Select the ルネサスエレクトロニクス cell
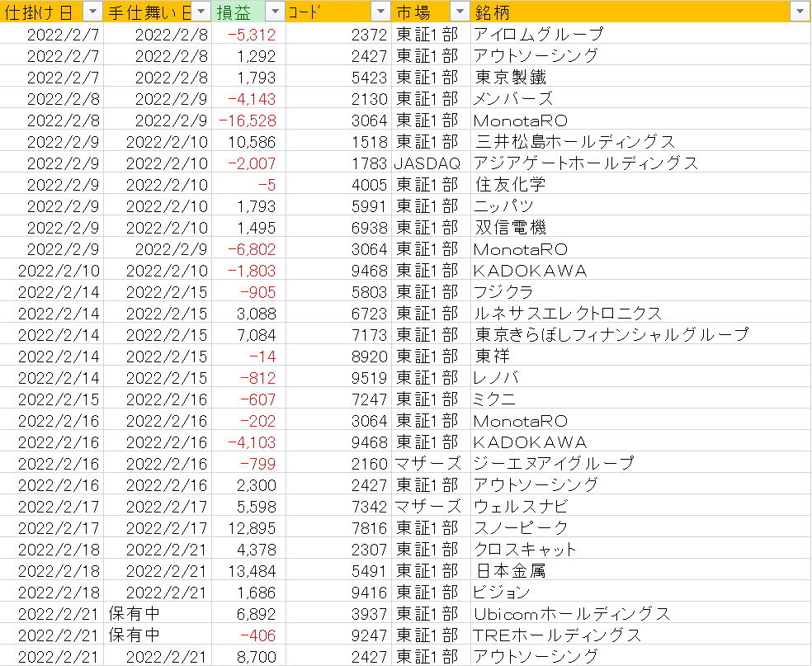 (x=641, y=314)
